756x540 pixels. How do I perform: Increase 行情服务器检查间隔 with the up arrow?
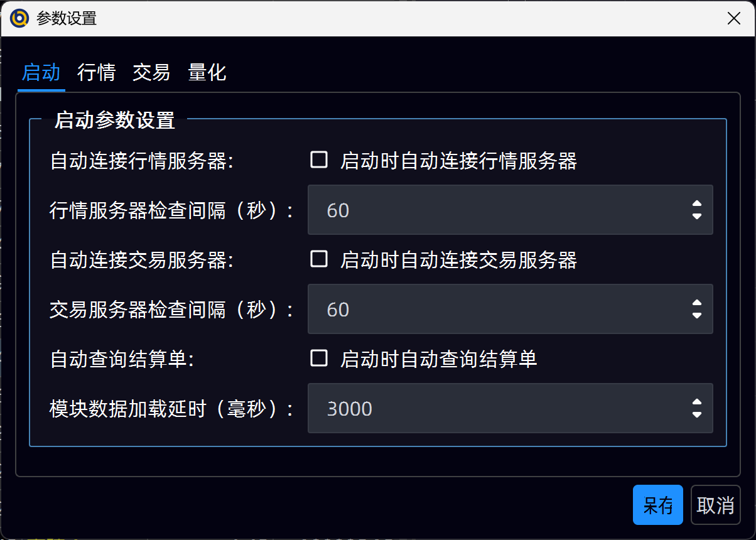click(x=696, y=204)
